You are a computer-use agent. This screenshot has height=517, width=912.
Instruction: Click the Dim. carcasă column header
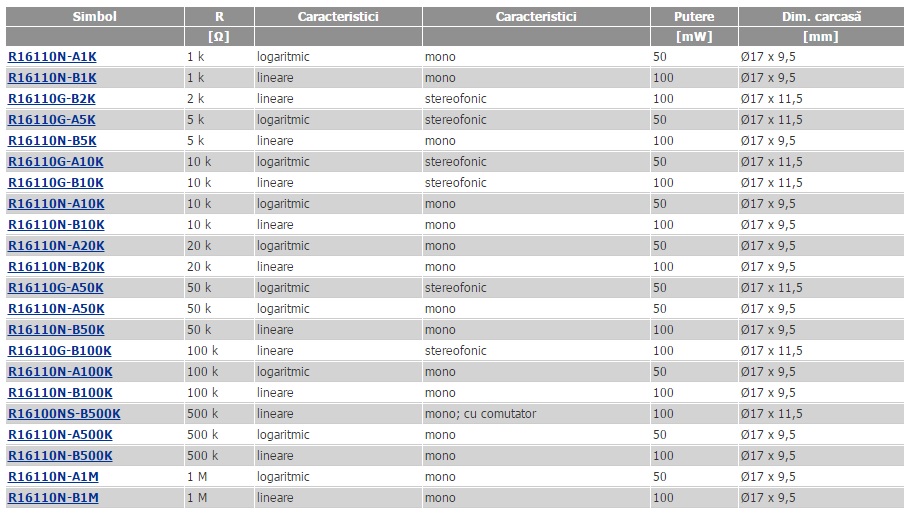[821, 17]
